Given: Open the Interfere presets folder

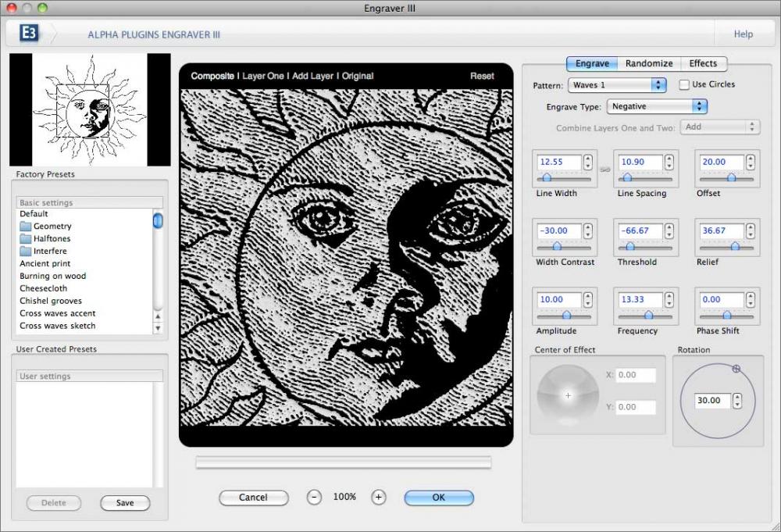Looking at the screenshot, I should tap(48, 251).
